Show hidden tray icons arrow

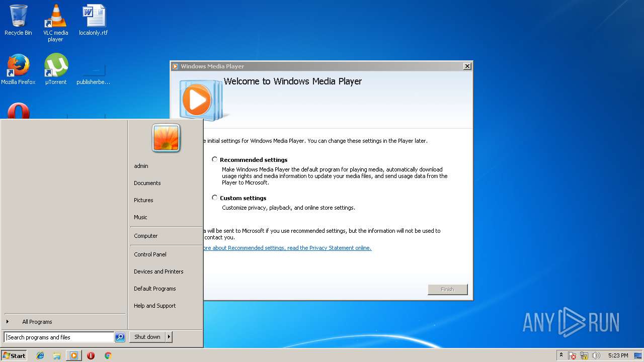click(561, 355)
